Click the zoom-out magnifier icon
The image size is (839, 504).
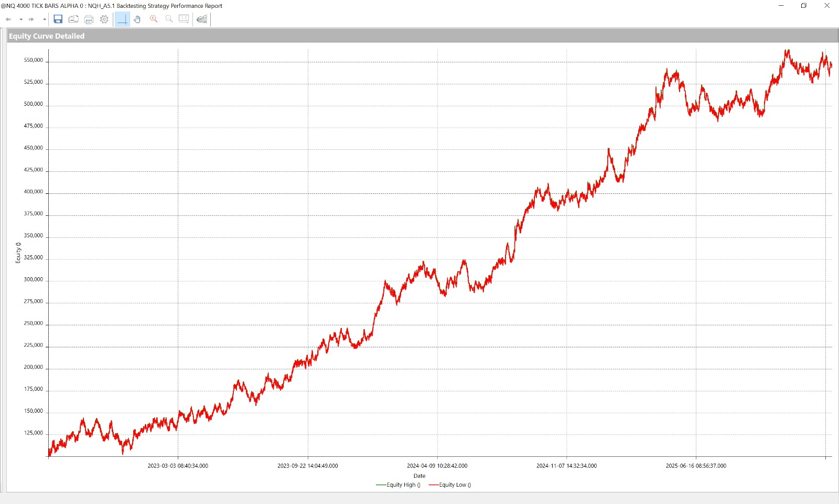coord(169,19)
